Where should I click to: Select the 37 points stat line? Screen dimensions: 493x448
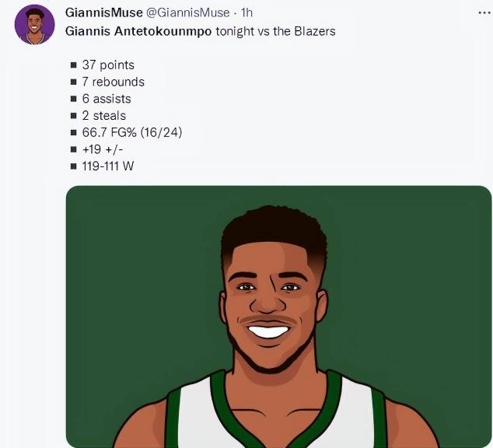tap(107, 65)
